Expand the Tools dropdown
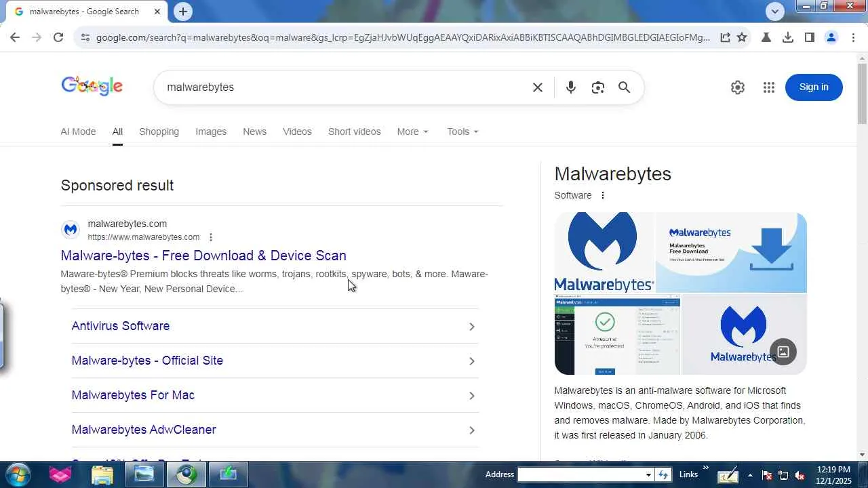868x488 pixels. [x=463, y=131]
